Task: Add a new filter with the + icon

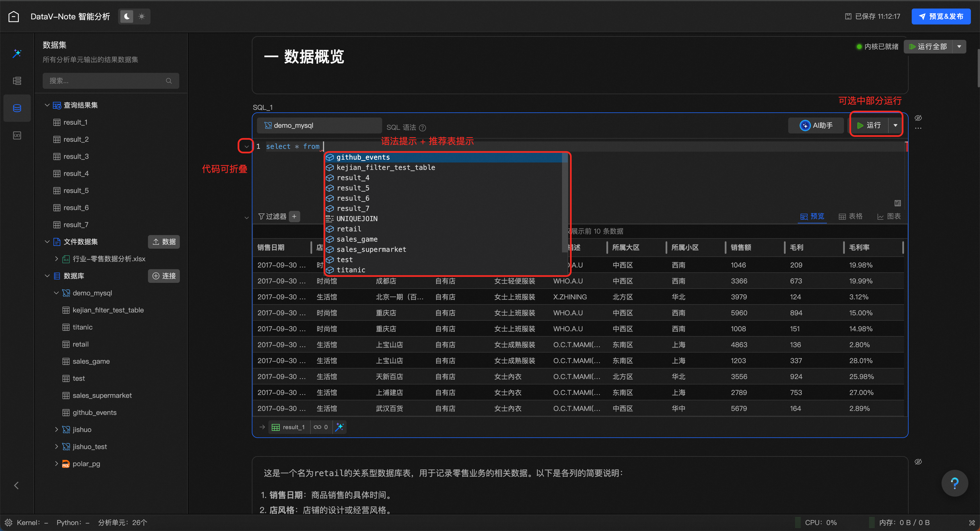Action: point(294,216)
